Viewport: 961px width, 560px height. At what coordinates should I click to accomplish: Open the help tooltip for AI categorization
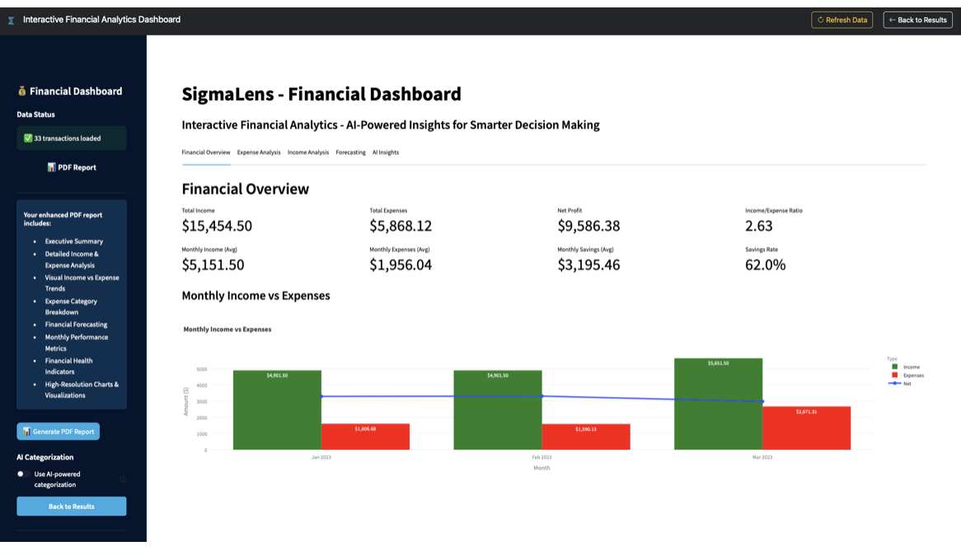[123, 479]
